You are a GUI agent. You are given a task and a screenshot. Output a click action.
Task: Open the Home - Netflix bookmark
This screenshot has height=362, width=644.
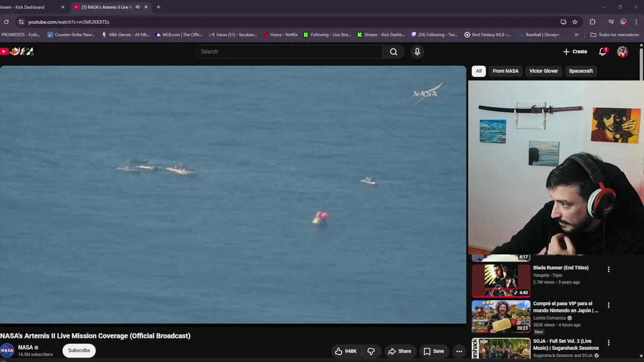(280, 35)
